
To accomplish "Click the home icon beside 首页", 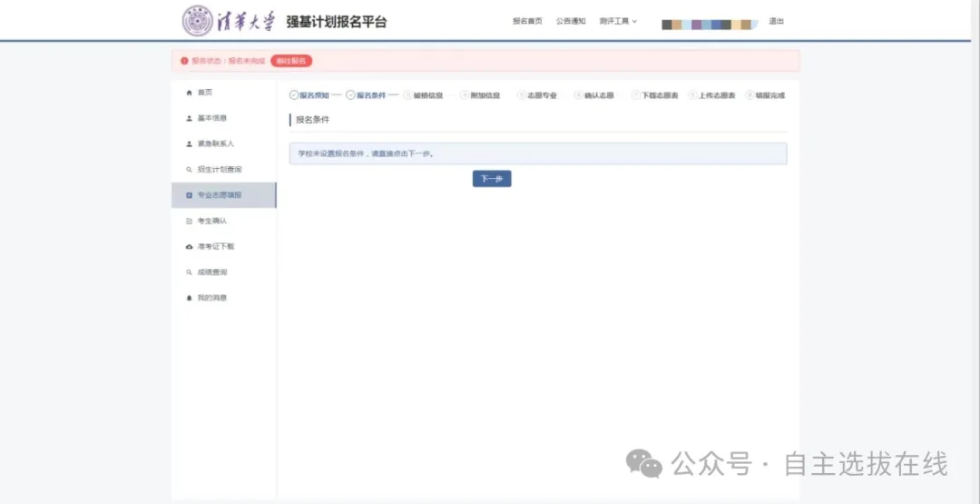I will [x=189, y=93].
